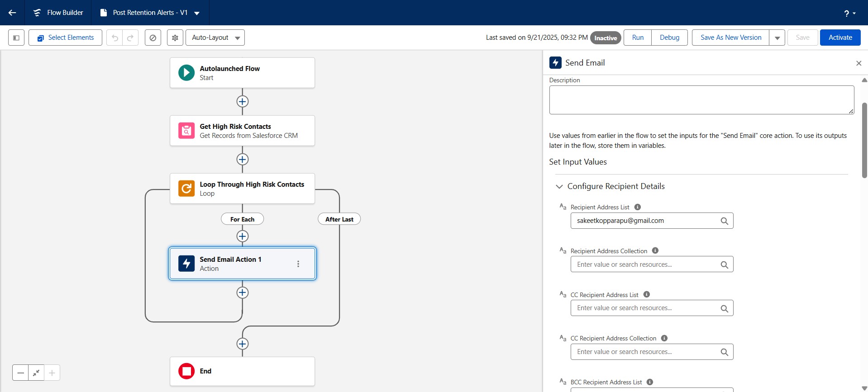This screenshot has width=868, height=392.
Task: Add element above the End node
Action: click(243, 344)
